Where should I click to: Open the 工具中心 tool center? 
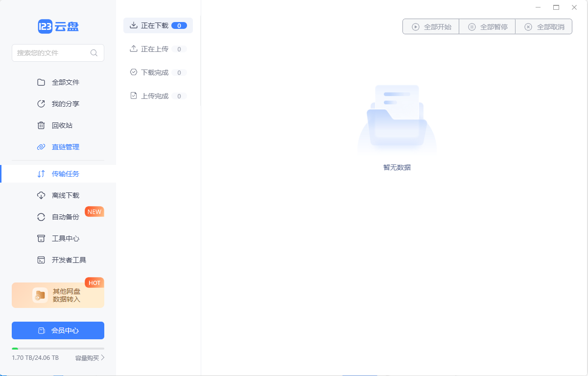click(x=64, y=238)
